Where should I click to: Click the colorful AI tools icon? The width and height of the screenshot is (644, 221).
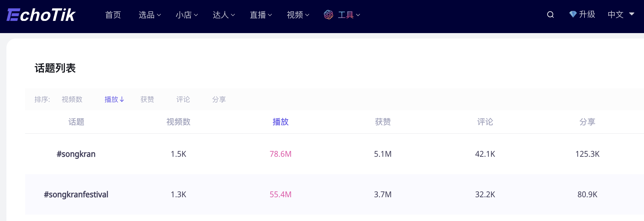coord(328,15)
